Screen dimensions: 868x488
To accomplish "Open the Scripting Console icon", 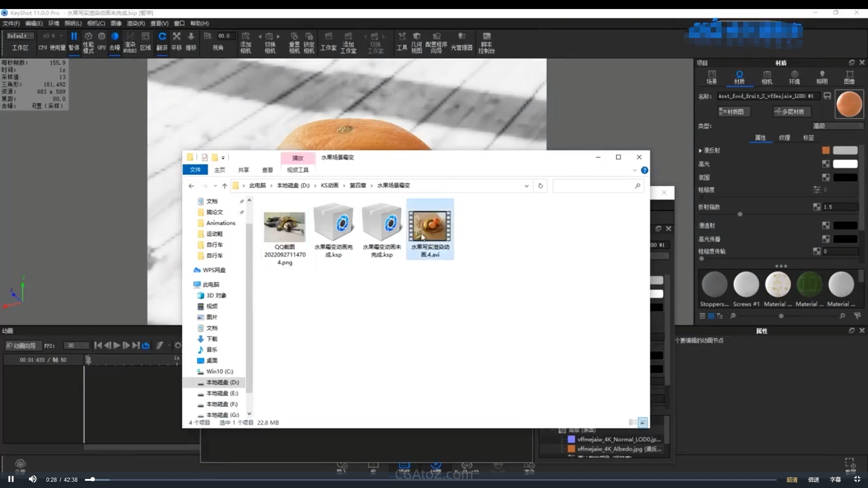I will coord(486,37).
